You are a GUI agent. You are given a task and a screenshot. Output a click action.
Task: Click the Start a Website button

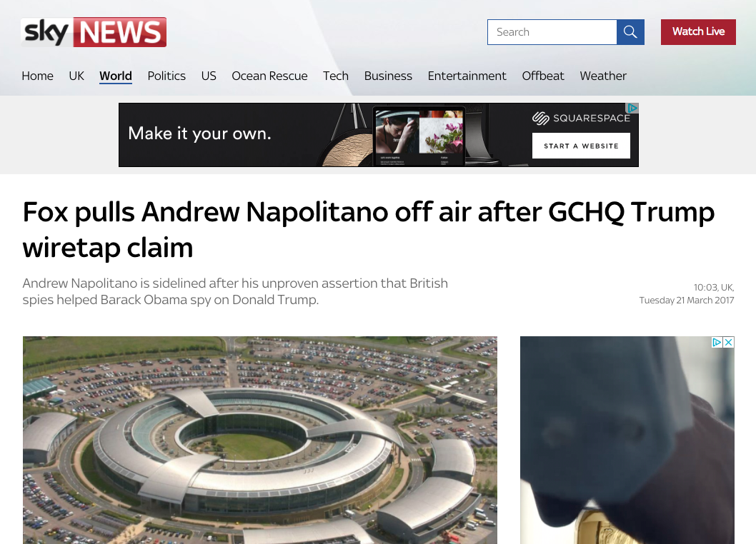point(581,146)
